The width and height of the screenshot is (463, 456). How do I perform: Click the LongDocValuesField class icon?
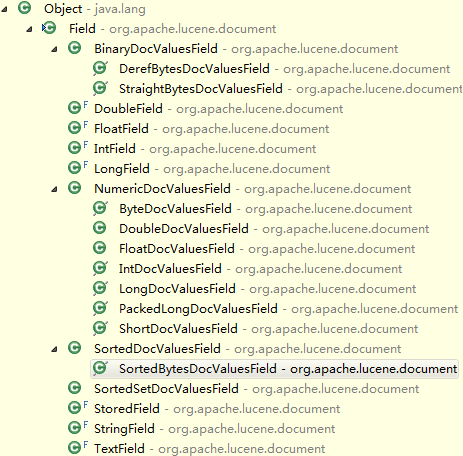point(100,288)
